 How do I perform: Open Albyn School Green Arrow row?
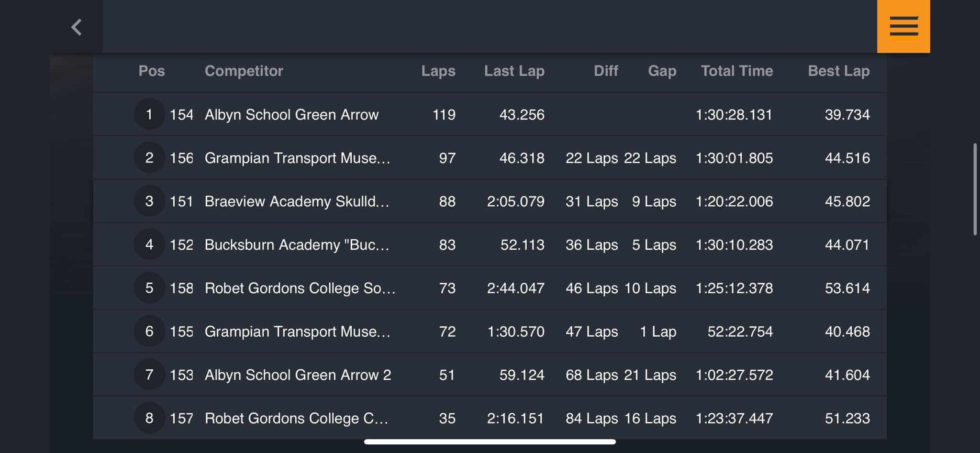(291, 115)
